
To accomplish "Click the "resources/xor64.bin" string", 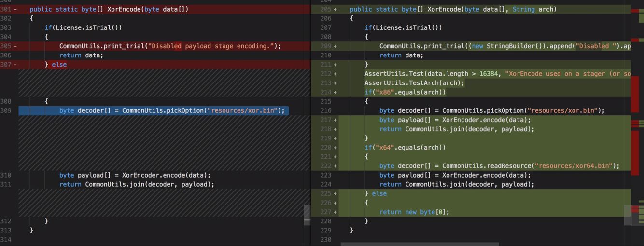I will click(x=576, y=166).
